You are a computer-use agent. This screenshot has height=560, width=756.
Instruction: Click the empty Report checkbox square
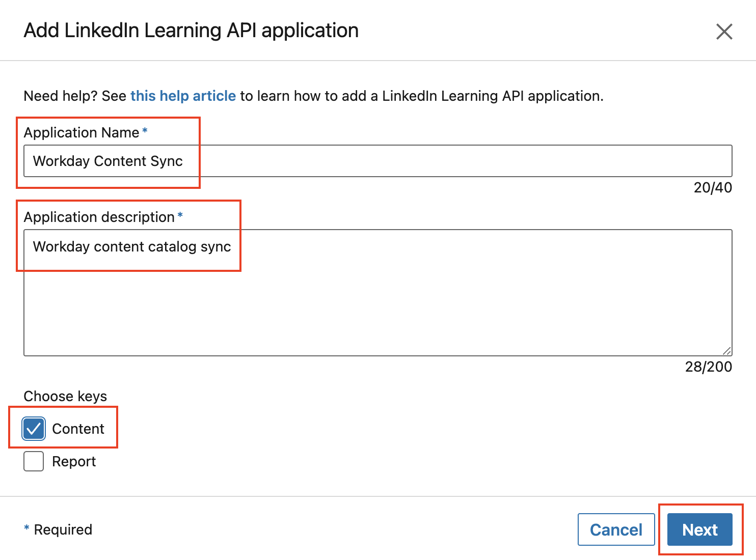pyautogui.click(x=33, y=461)
